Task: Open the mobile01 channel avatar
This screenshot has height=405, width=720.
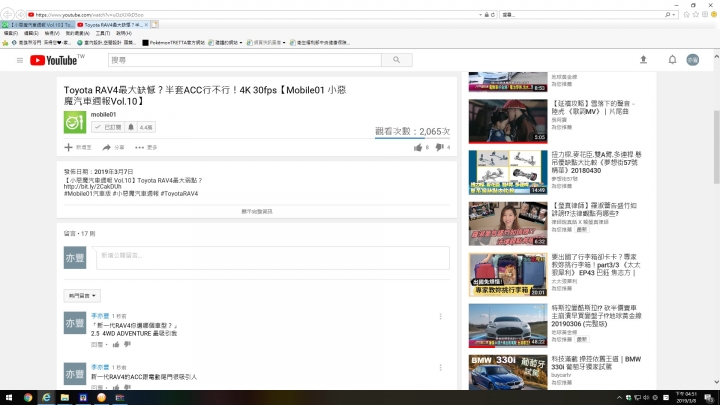Action: click(x=75, y=122)
